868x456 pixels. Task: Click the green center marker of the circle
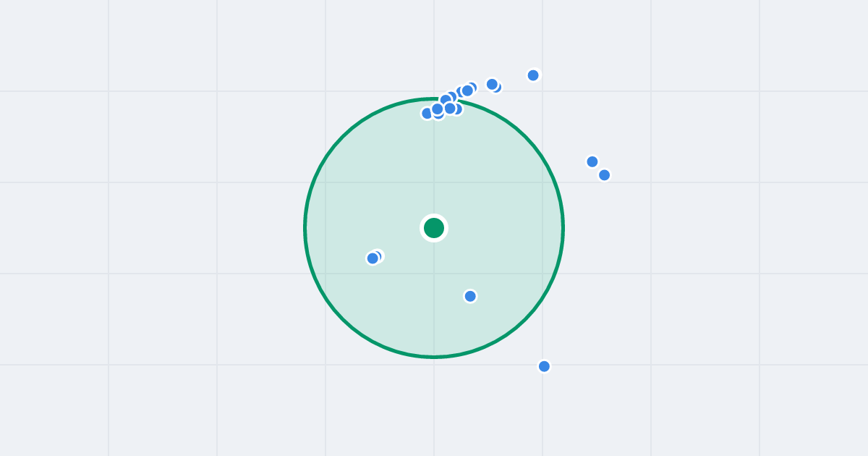(x=434, y=228)
